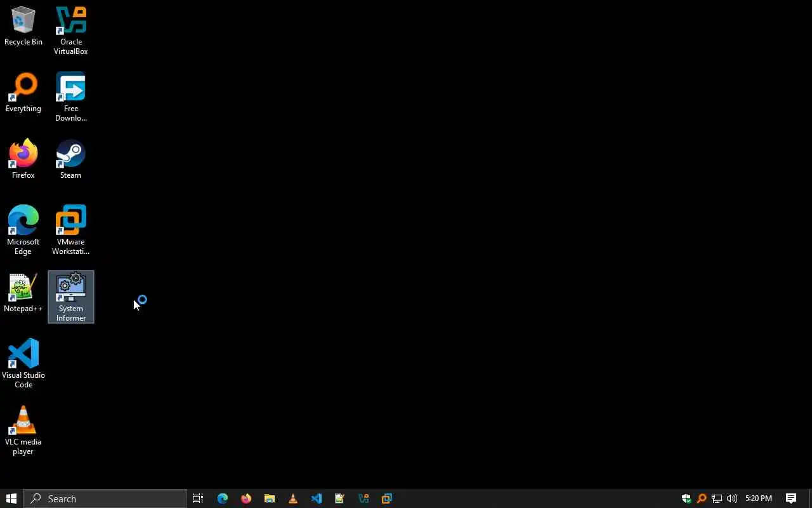The image size is (812, 508).
Task: Open Windows Security tray icon
Action: 686,498
